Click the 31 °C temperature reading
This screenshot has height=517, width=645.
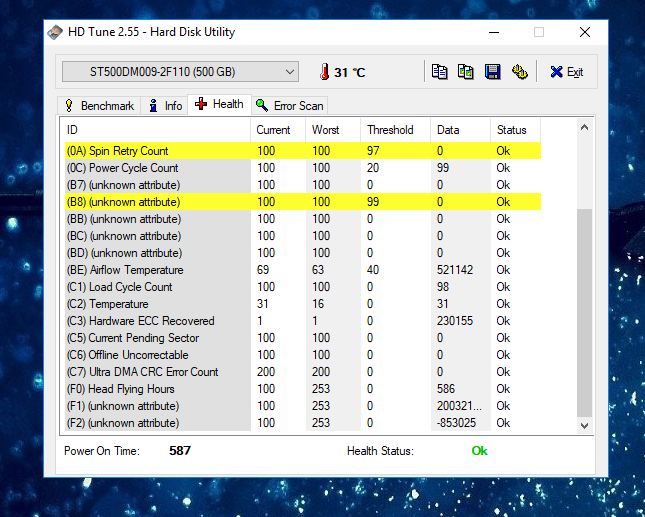click(350, 72)
